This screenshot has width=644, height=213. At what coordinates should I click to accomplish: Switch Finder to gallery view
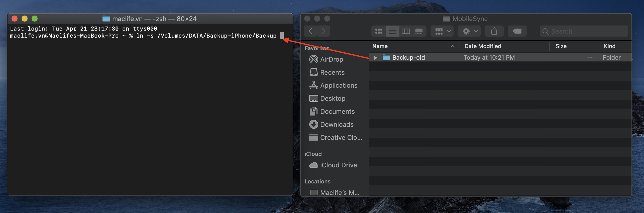[x=419, y=31]
